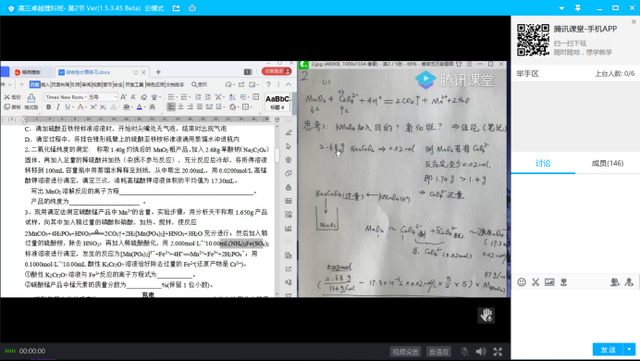Viewport: 640px width, 361px height.
Task: Click the share icon in the title bar
Action: (x=176, y=8)
